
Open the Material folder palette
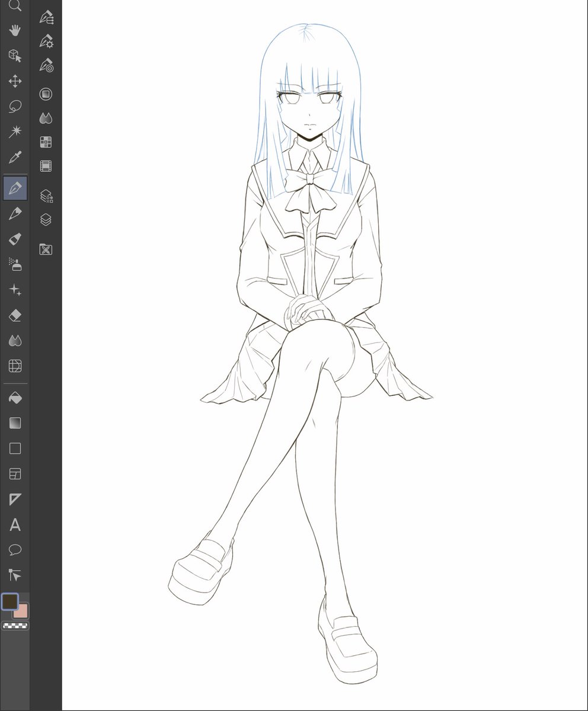[x=46, y=249]
